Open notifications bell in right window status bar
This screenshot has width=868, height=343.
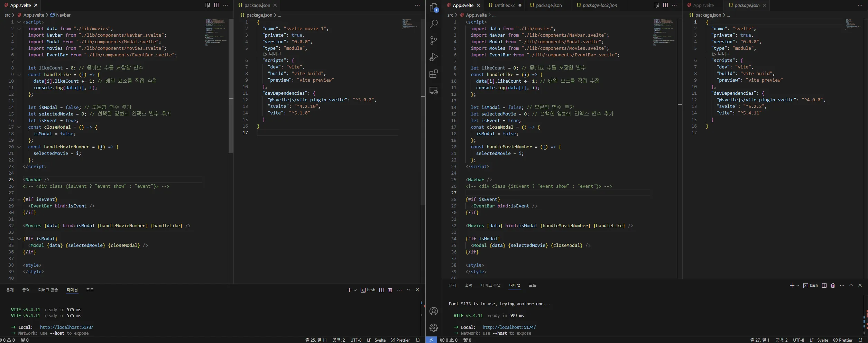860,340
